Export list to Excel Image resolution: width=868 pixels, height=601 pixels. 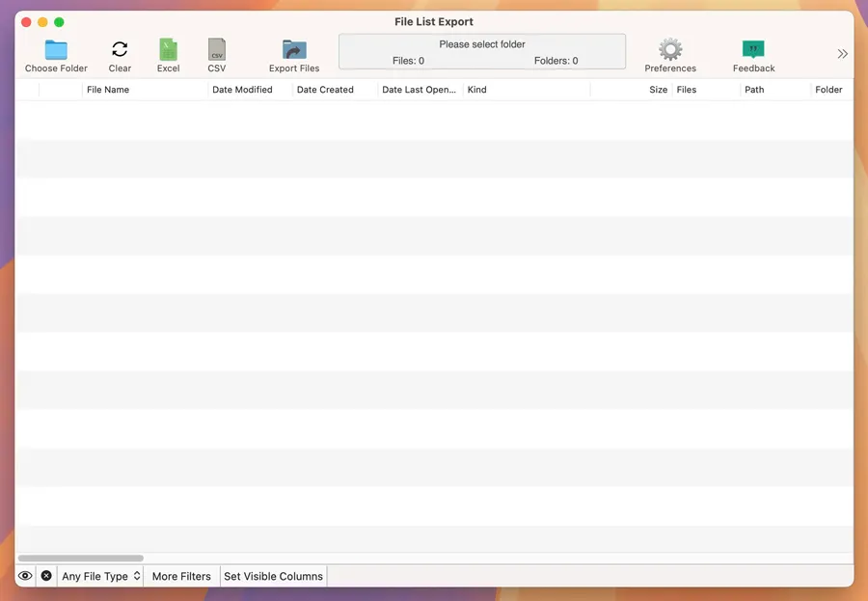coord(168,50)
